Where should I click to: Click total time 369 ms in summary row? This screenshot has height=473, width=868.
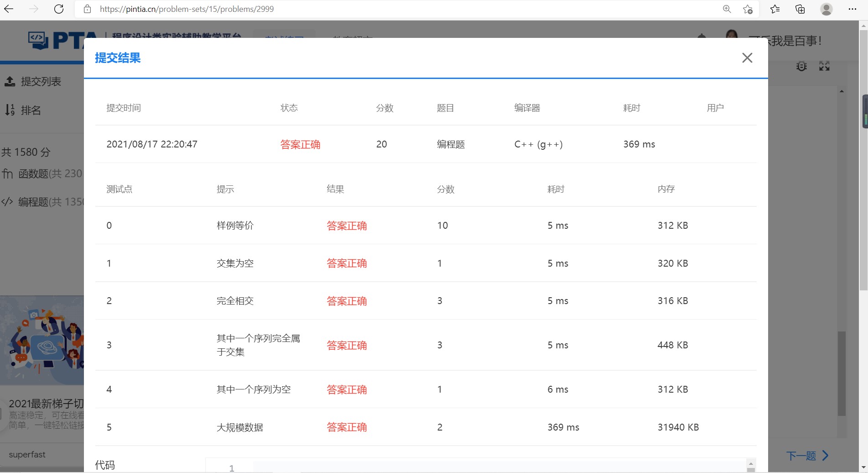pyautogui.click(x=639, y=144)
